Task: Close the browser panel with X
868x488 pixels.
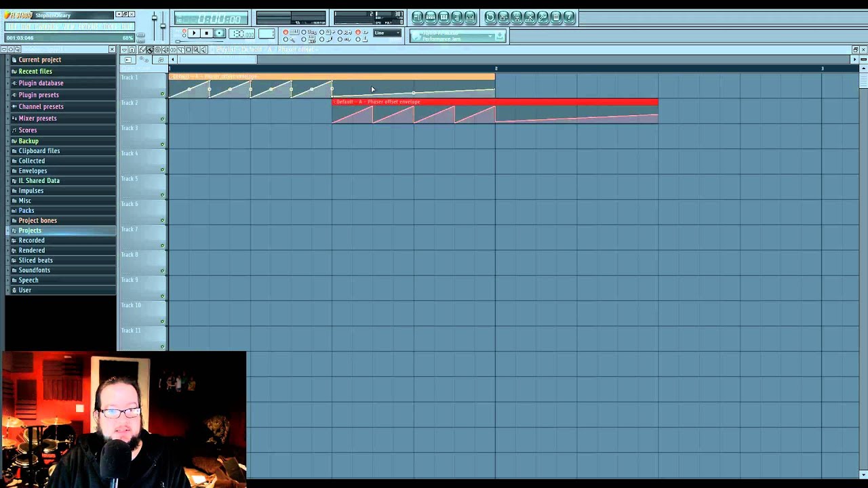Action: point(112,49)
